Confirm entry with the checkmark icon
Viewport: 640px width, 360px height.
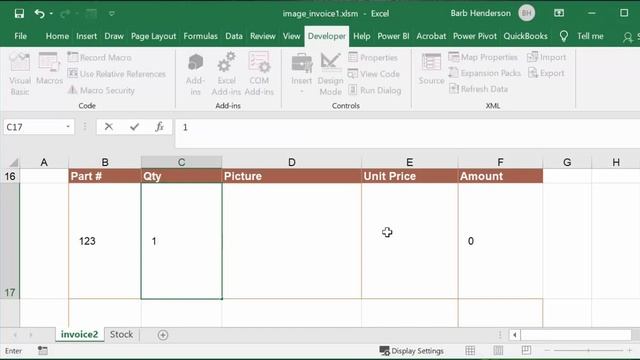(134, 127)
